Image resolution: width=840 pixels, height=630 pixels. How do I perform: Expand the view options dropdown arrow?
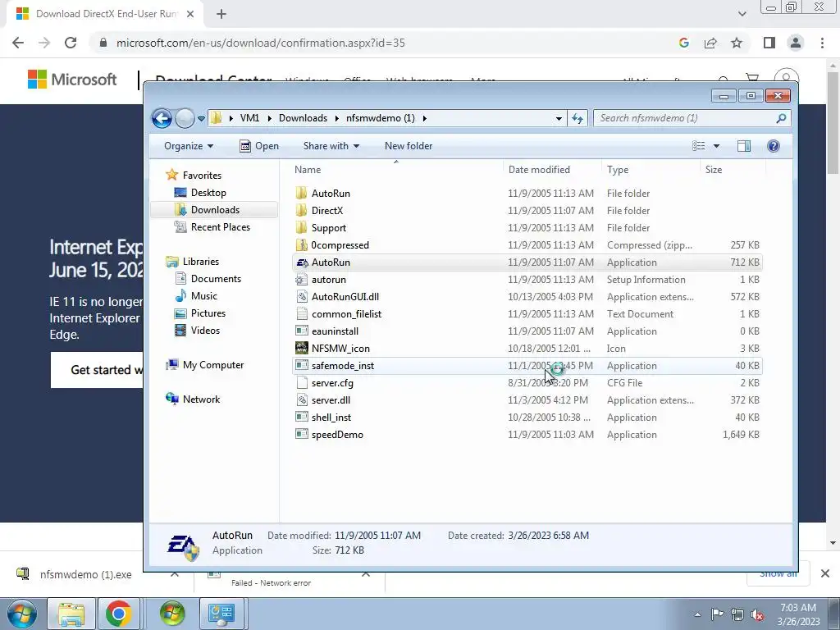716,146
